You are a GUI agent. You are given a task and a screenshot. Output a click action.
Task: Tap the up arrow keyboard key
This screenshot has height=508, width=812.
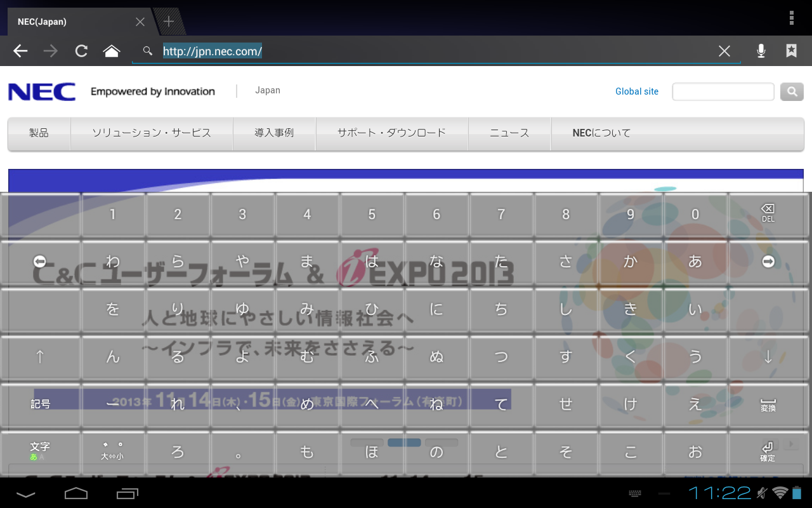tap(40, 357)
